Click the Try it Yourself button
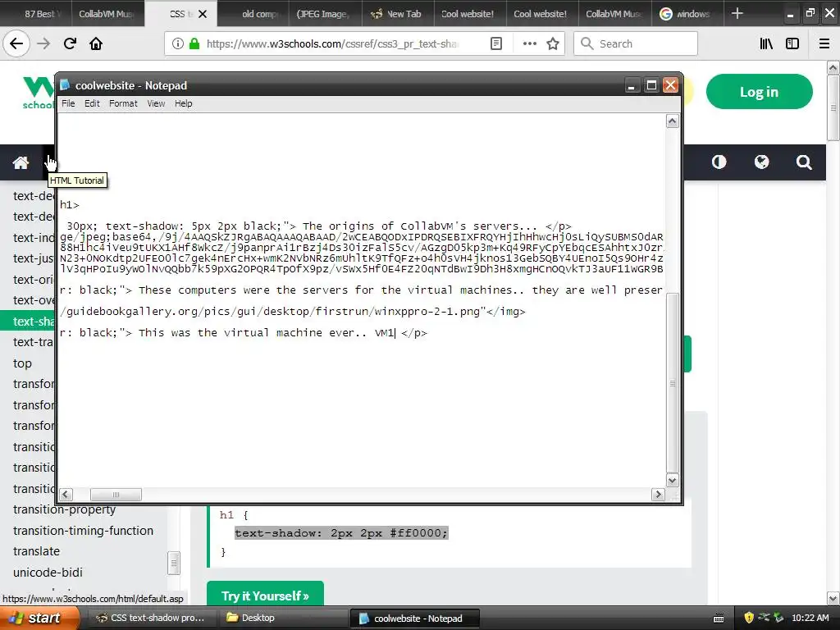 265,595
